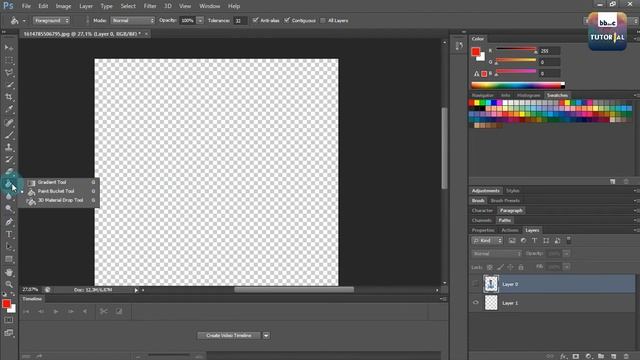
Task: Switch to the Swatches tab
Action: tap(557, 95)
